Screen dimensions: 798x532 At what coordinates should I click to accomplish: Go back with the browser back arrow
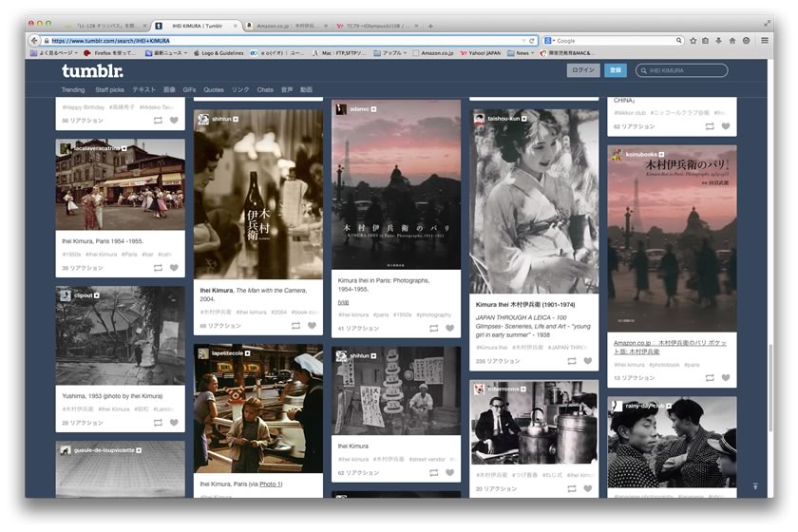(34, 40)
